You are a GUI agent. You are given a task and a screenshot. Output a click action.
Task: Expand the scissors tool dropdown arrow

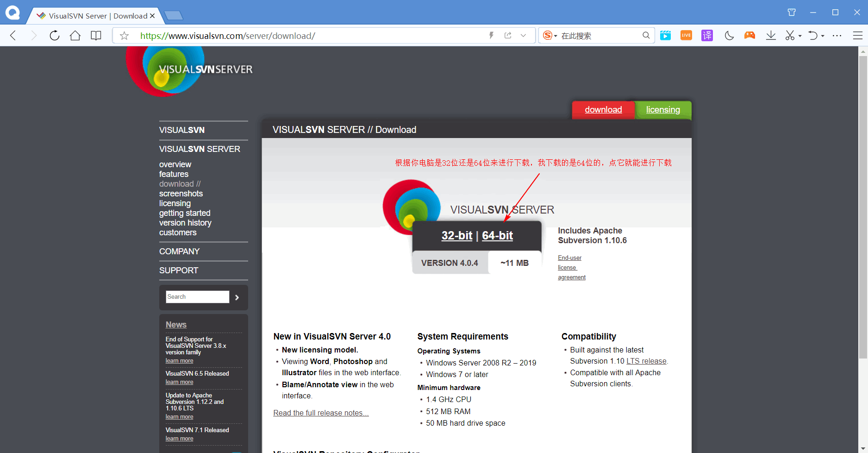point(800,36)
